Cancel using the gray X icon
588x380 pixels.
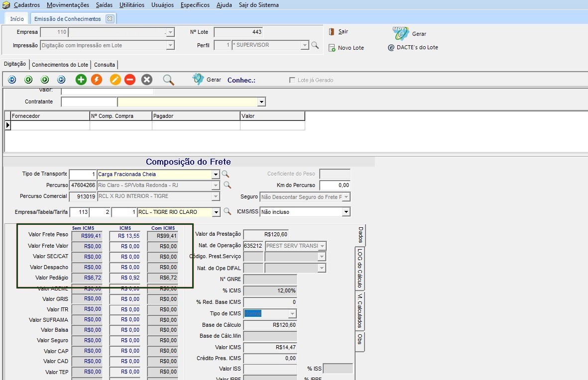tap(146, 80)
